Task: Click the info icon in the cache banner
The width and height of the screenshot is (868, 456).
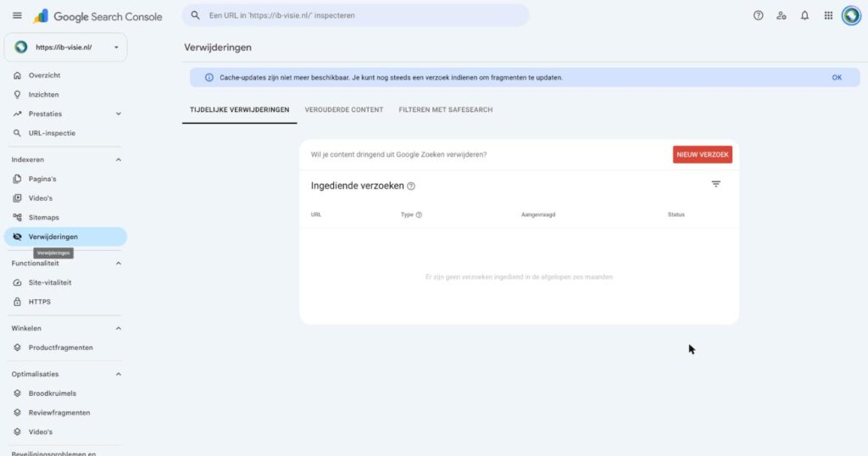Action: tap(209, 77)
